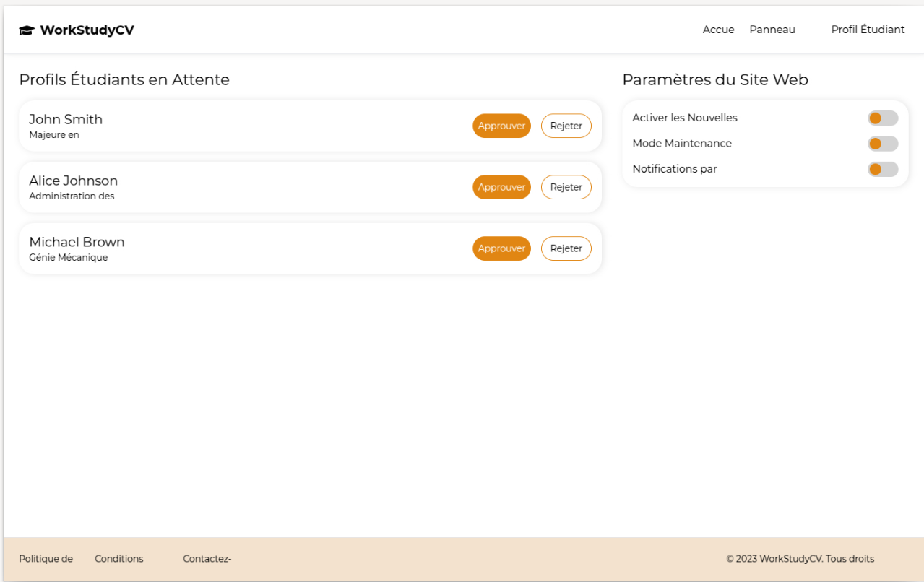Open the Conditions footer link
The image size is (924, 582).
coord(119,559)
